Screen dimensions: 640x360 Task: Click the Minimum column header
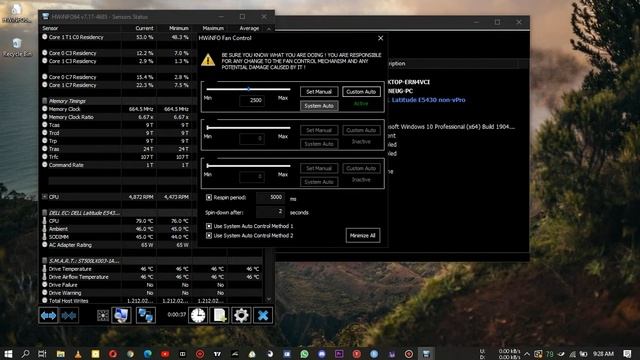(x=179, y=28)
